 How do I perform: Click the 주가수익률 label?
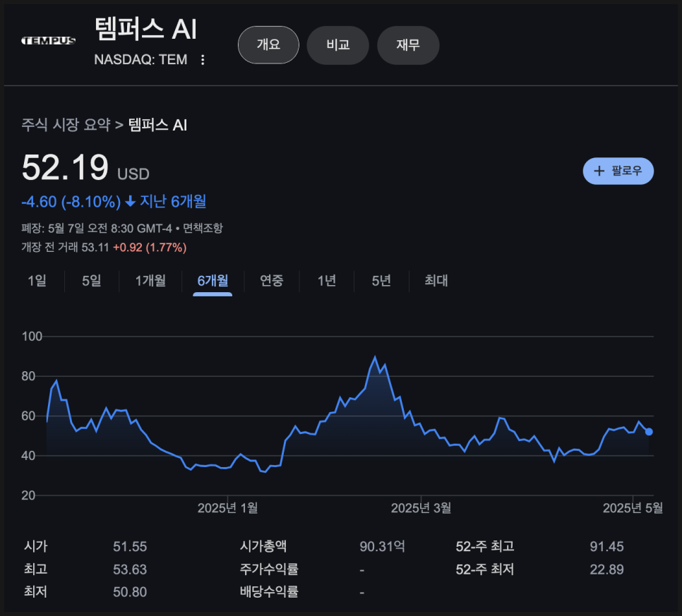point(269,569)
